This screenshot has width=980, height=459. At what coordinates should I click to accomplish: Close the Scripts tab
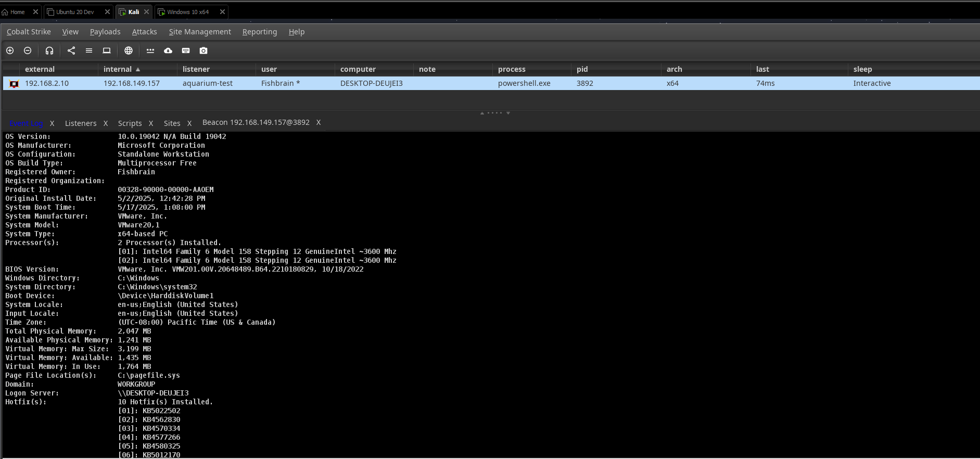[x=151, y=123]
